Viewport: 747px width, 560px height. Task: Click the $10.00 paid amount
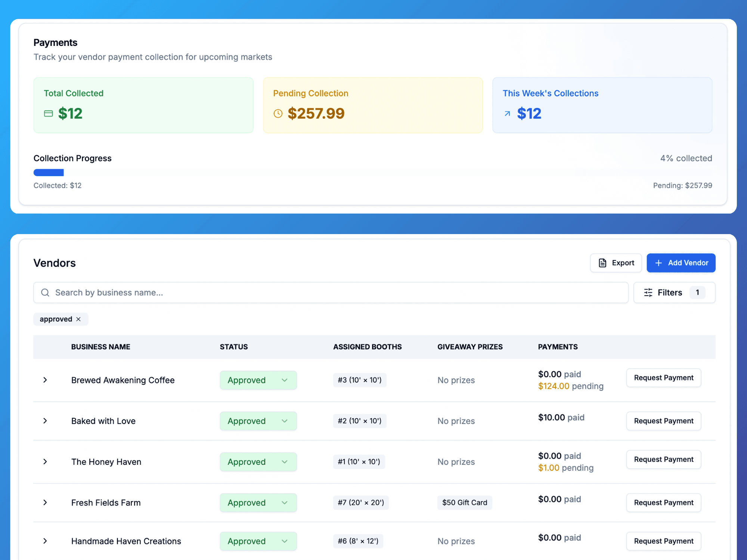(x=551, y=417)
